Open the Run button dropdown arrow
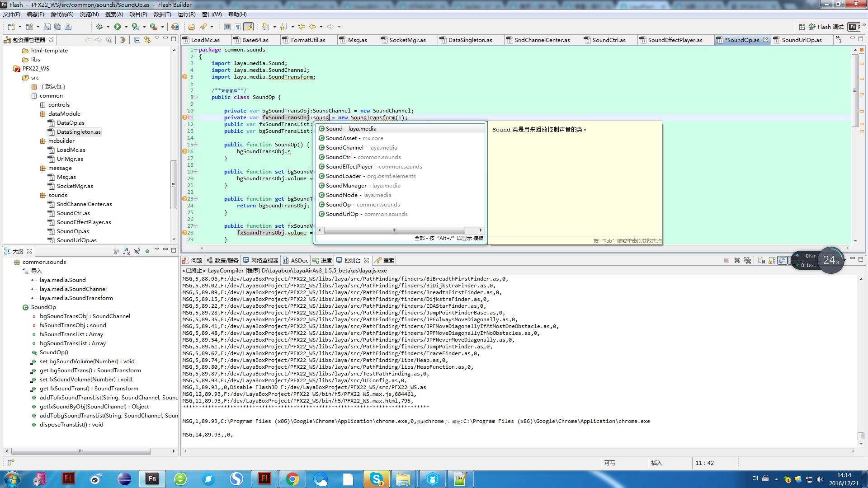The image size is (868, 488). click(x=126, y=27)
